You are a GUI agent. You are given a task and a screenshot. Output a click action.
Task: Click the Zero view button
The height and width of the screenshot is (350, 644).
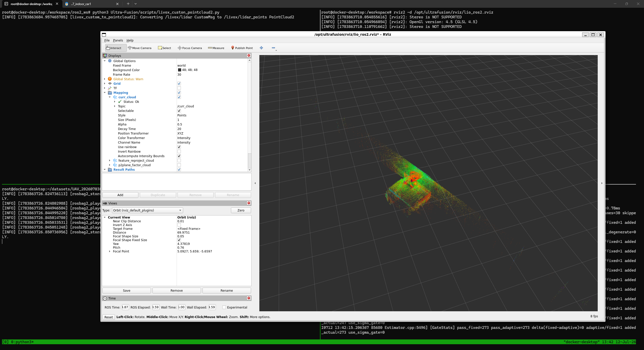point(241,210)
